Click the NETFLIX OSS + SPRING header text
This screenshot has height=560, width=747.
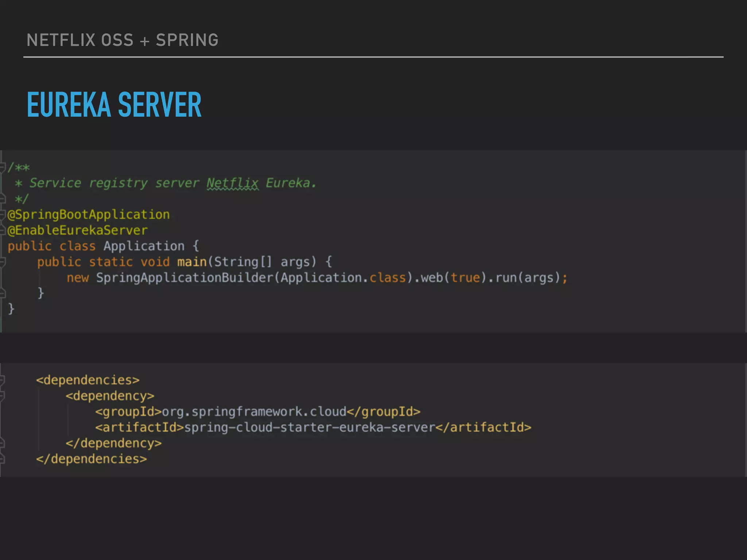(123, 40)
